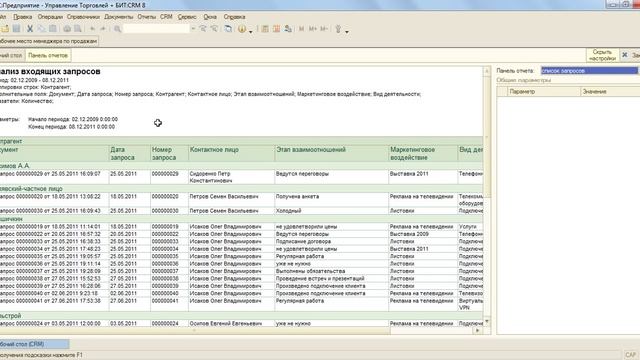The width and height of the screenshot is (640, 360).
Task: Click the Выставка 2009 cell
Action: pos(423,234)
